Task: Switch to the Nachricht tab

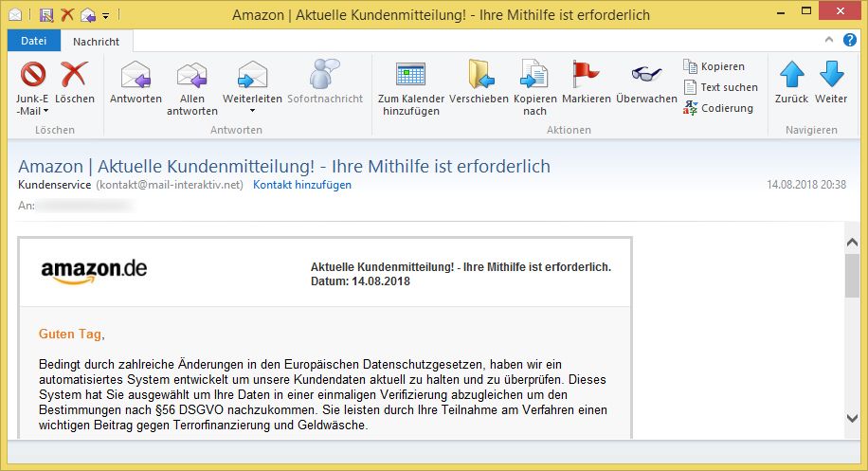Action: [97, 42]
